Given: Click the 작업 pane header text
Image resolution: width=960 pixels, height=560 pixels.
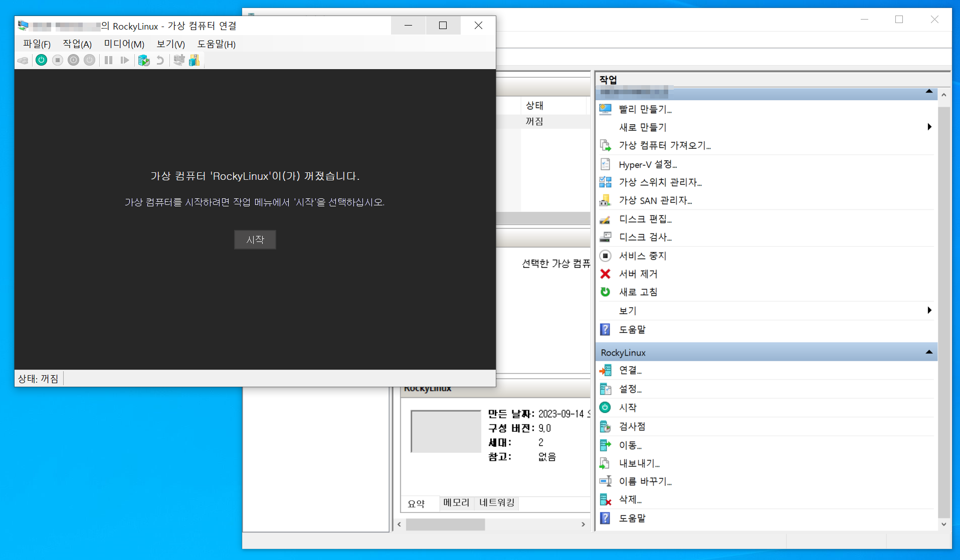Looking at the screenshot, I should (608, 80).
